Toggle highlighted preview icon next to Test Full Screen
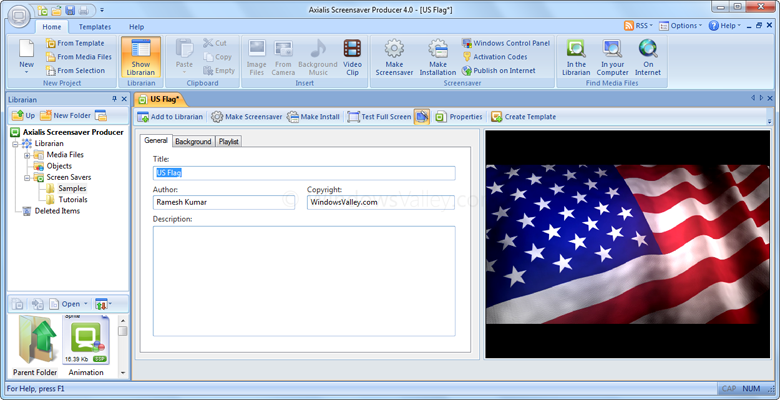 (421, 117)
